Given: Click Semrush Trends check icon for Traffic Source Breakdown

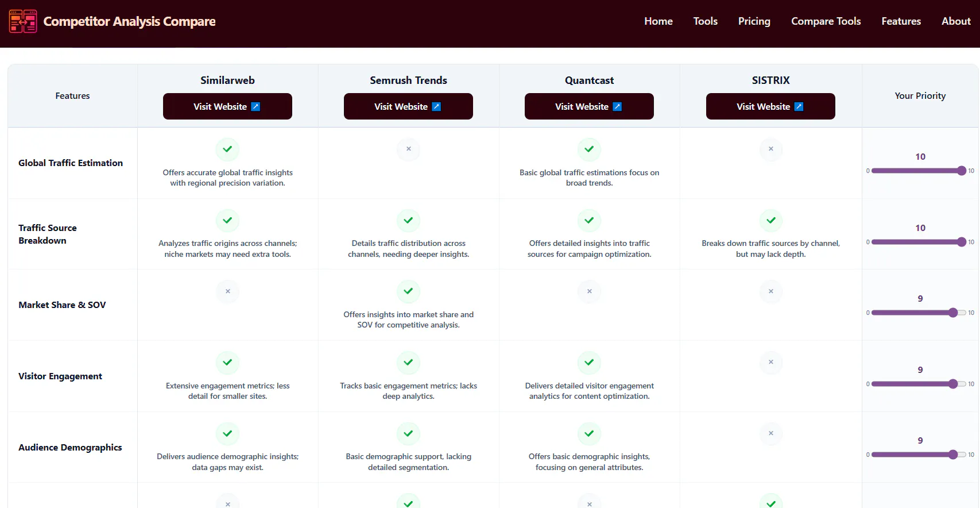Looking at the screenshot, I should click(x=408, y=220).
